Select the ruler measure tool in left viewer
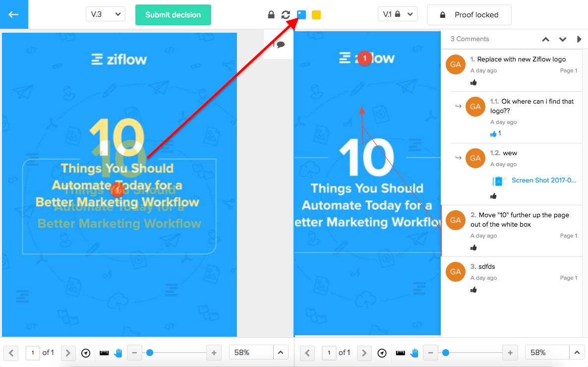588x367 pixels. pos(104,353)
